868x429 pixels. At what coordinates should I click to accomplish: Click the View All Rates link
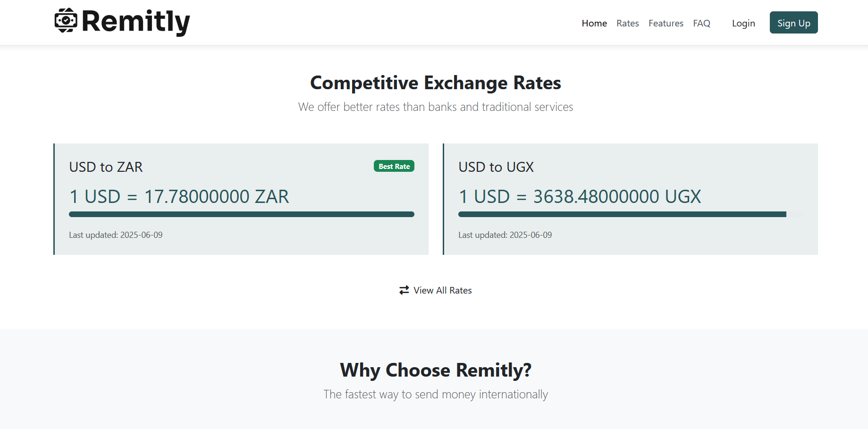[436, 290]
